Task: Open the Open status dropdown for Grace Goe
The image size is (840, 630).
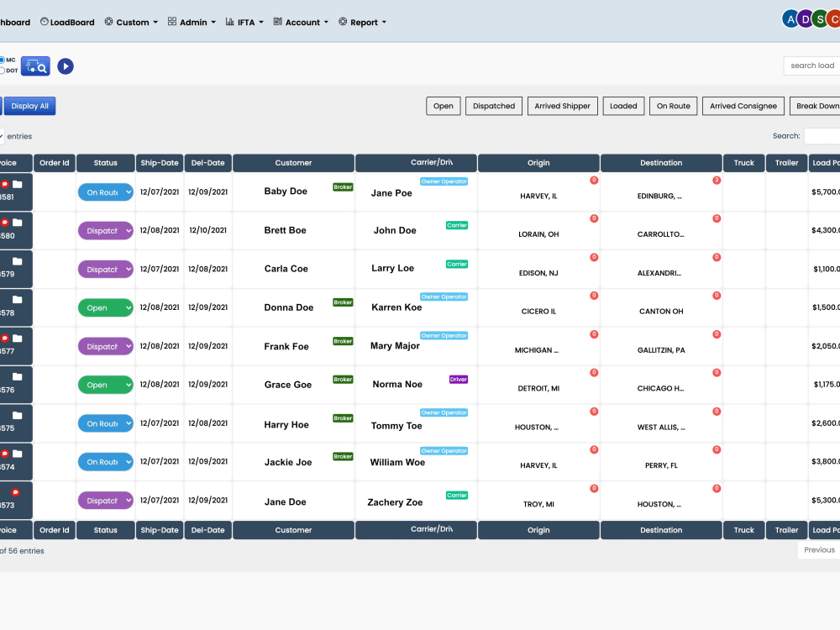Action: 106,386
